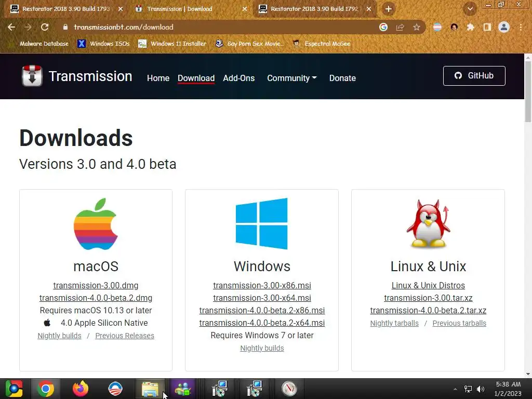This screenshot has height=399, width=532.
Task: Open the Windows 11 Installer bookmark
Action: [x=172, y=44]
